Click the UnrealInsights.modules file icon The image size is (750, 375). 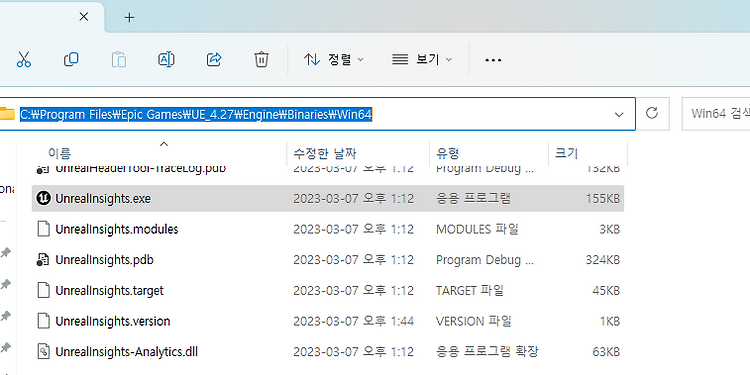44,229
